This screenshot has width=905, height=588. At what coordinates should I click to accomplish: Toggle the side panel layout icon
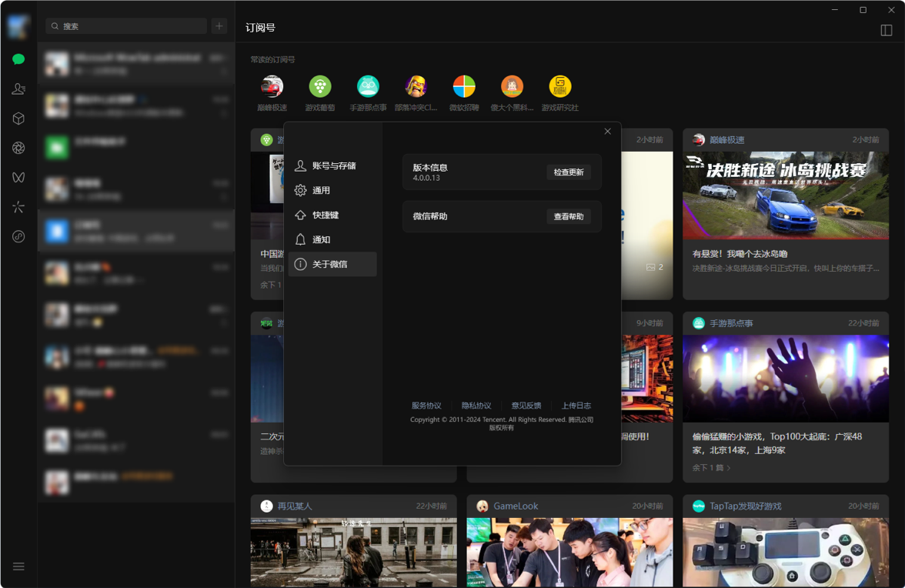(887, 30)
